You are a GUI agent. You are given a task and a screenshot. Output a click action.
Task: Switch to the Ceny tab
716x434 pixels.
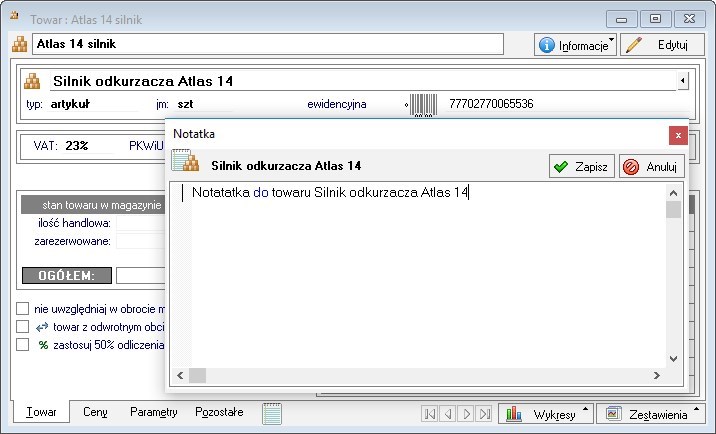coord(95,412)
